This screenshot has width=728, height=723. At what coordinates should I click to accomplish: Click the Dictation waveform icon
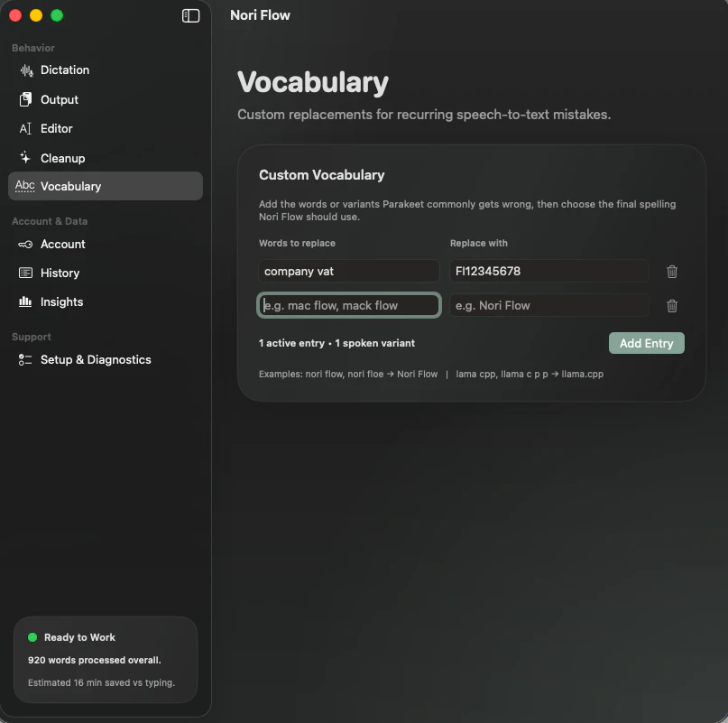click(x=26, y=70)
